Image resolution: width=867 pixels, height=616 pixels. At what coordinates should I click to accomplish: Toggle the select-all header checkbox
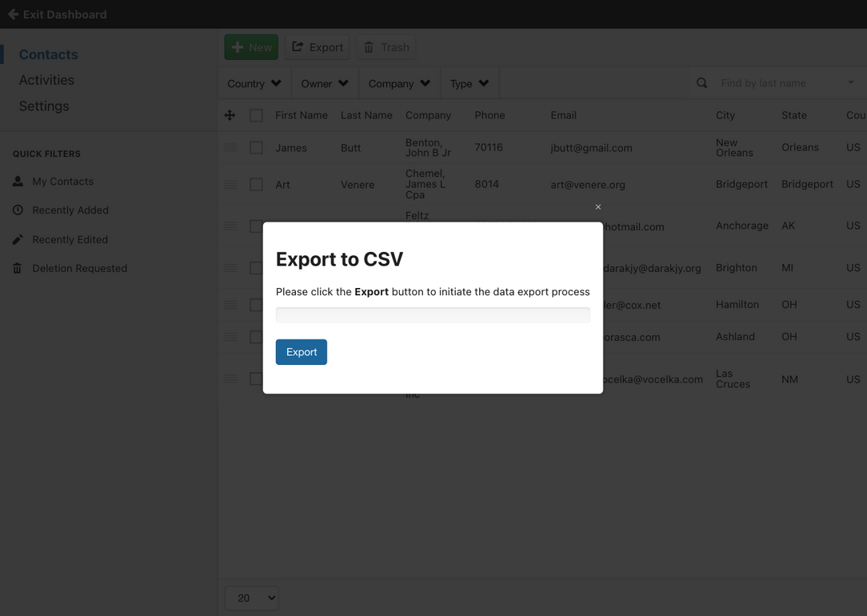point(256,115)
